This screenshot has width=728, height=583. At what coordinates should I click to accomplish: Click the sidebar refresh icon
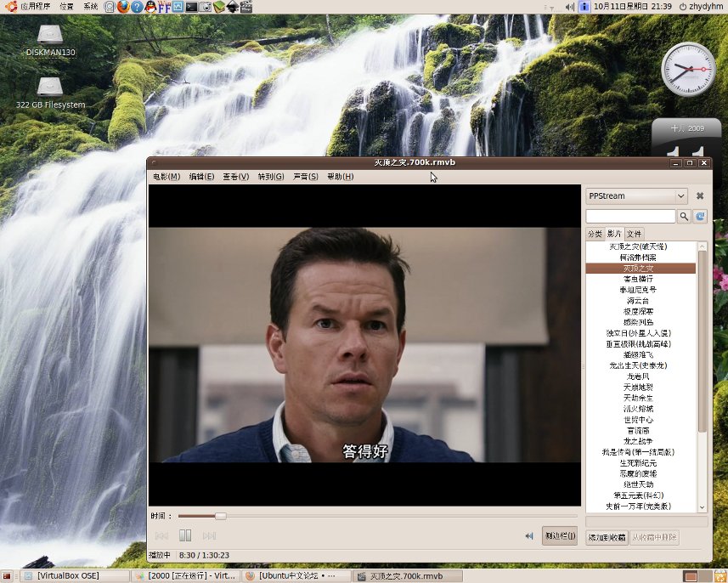[700, 216]
